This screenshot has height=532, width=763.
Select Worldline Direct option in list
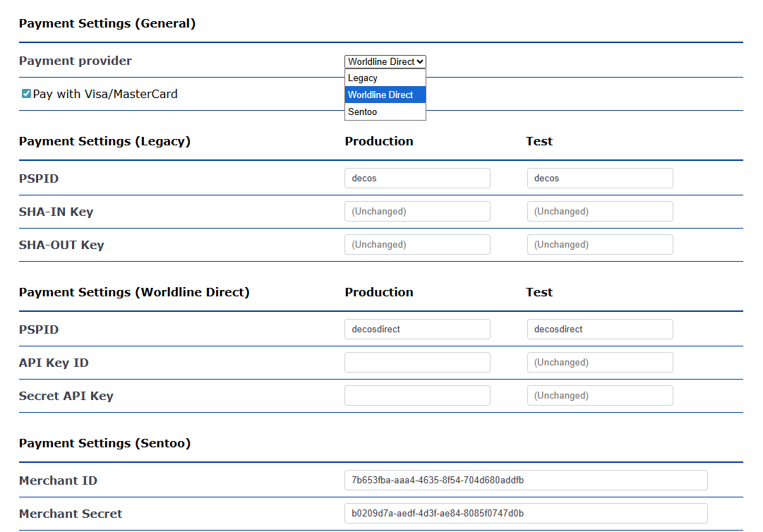385,95
